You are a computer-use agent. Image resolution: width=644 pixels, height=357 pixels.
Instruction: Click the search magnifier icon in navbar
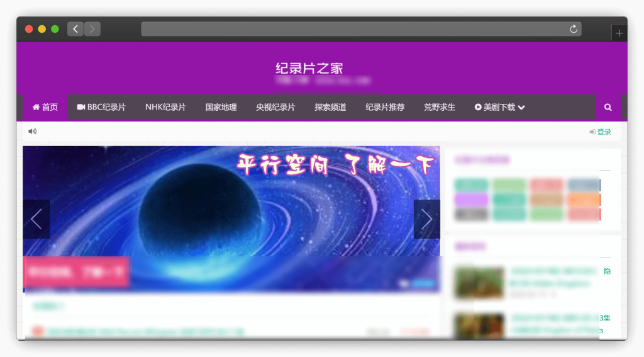pos(608,107)
